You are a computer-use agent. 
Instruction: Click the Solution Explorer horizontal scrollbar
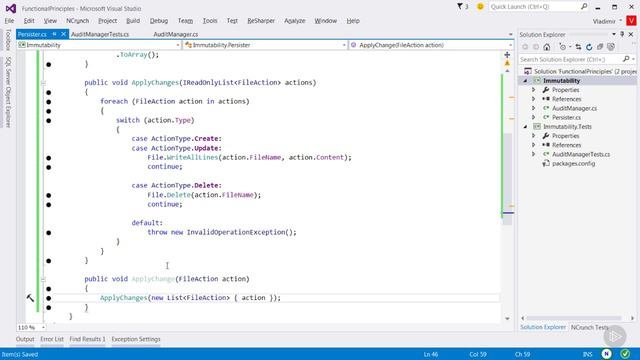point(573,318)
